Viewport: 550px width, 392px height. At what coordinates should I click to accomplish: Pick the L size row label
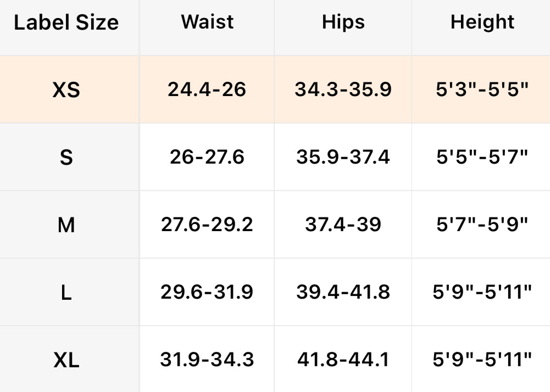point(66,293)
